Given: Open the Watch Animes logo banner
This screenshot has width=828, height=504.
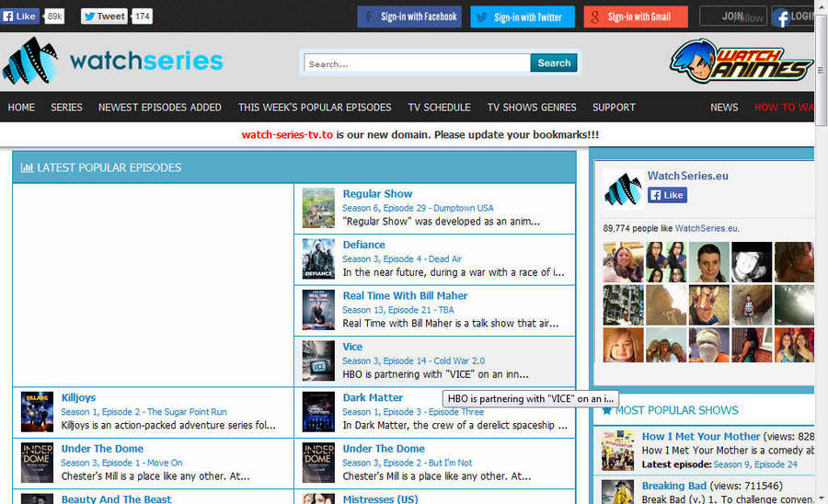Looking at the screenshot, I should (741, 62).
